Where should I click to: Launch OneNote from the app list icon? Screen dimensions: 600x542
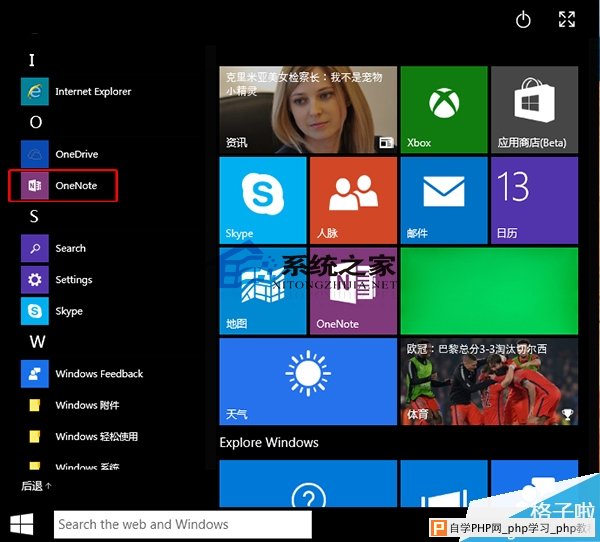pyautogui.click(x=35, y=186)
